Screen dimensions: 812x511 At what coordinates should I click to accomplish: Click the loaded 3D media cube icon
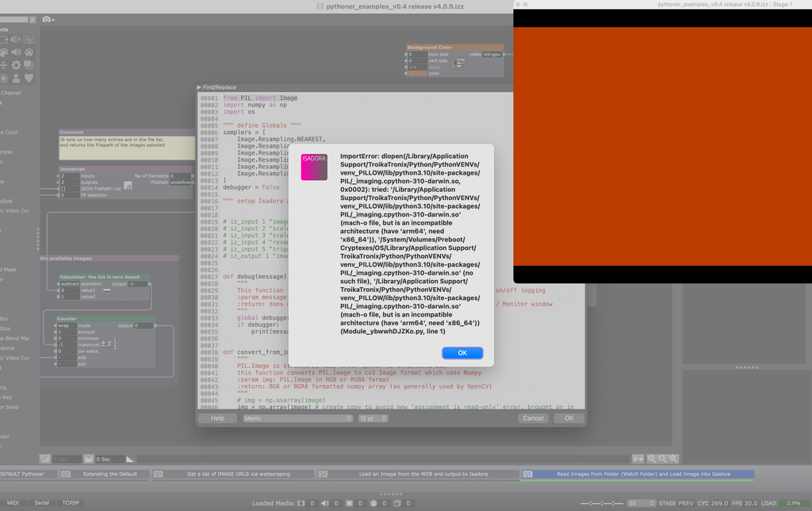point(397,503)
